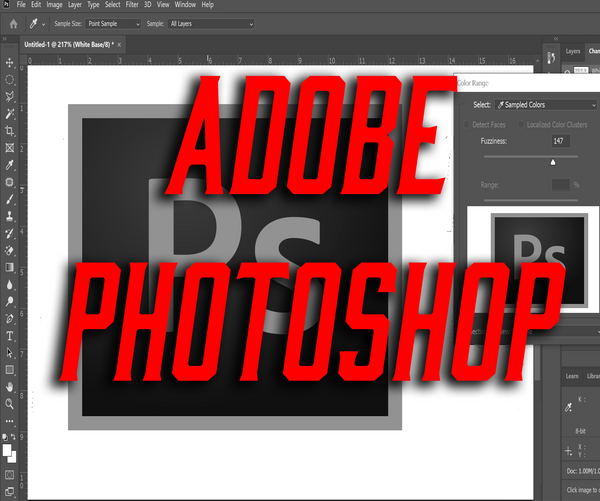This screenshot has width=600, height=501.
Task: Open the Edit Toolbar three-dots menu
Action: pos(10,421)
